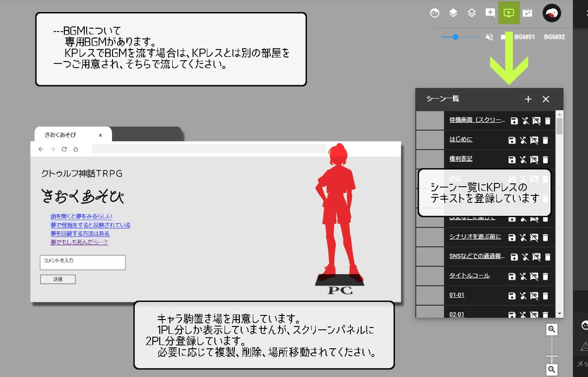Click the zoom-in magnifier icon at bottom right
The height and width of the screenshot is (377, 588).
551,329
